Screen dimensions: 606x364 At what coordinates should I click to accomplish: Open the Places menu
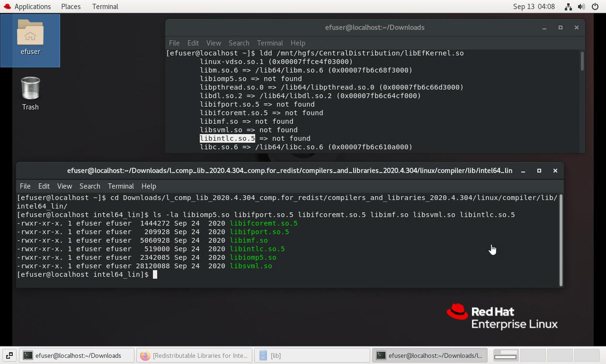tap(71, 7)
